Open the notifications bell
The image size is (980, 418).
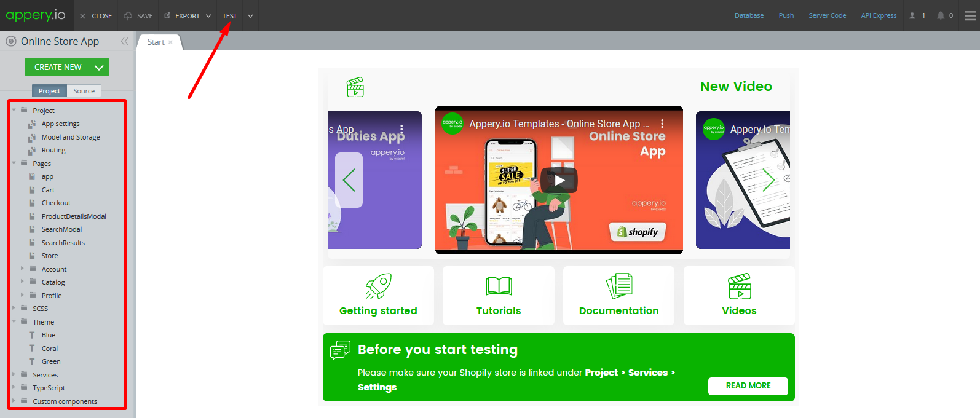[941, 16]
